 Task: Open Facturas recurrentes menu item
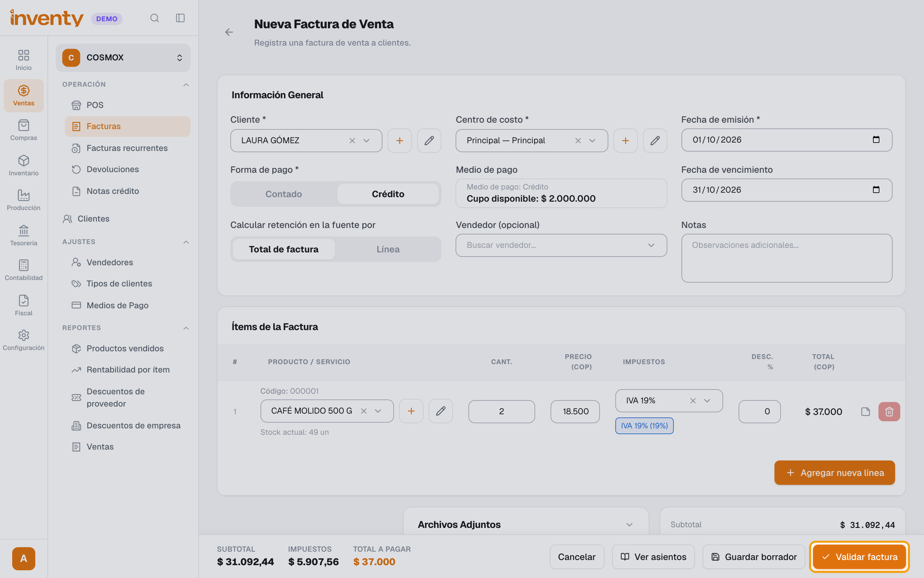pos(127,148)
